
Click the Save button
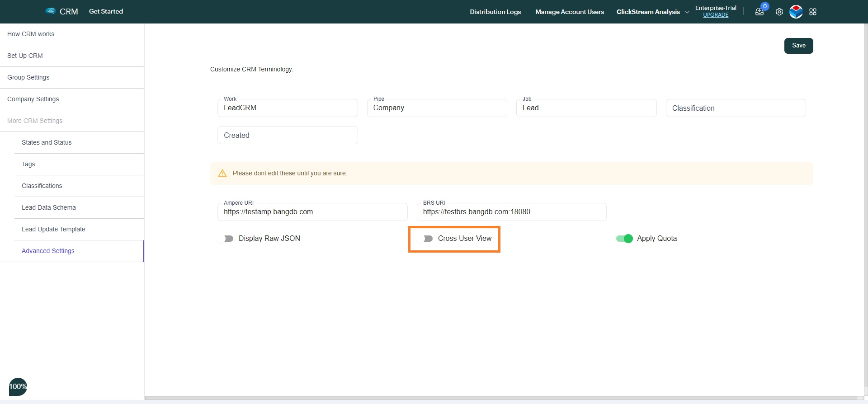(x=798, y=46)
